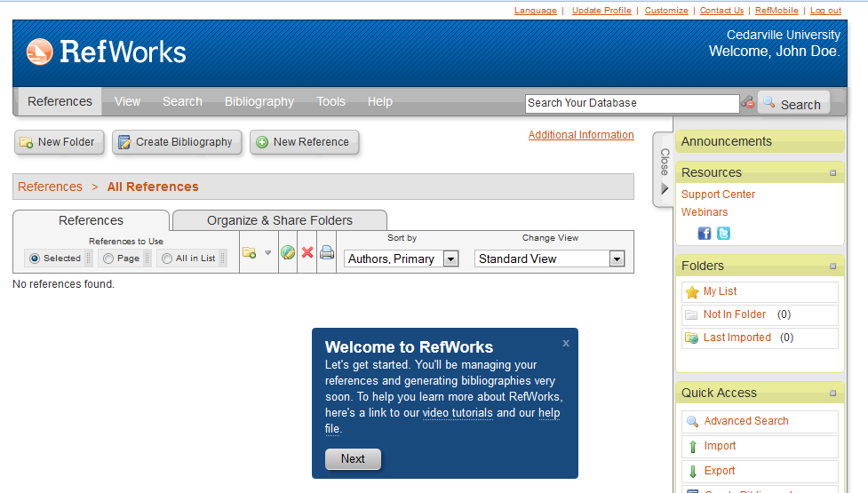Open the Additional Information link
The height and width of the screenshot is (493, 868).
point(581,134)
